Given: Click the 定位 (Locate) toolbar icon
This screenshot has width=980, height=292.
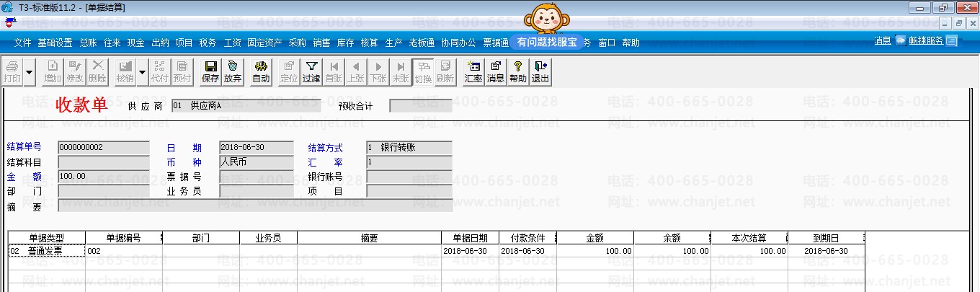Looking at the screenshot, I should 289,71.
